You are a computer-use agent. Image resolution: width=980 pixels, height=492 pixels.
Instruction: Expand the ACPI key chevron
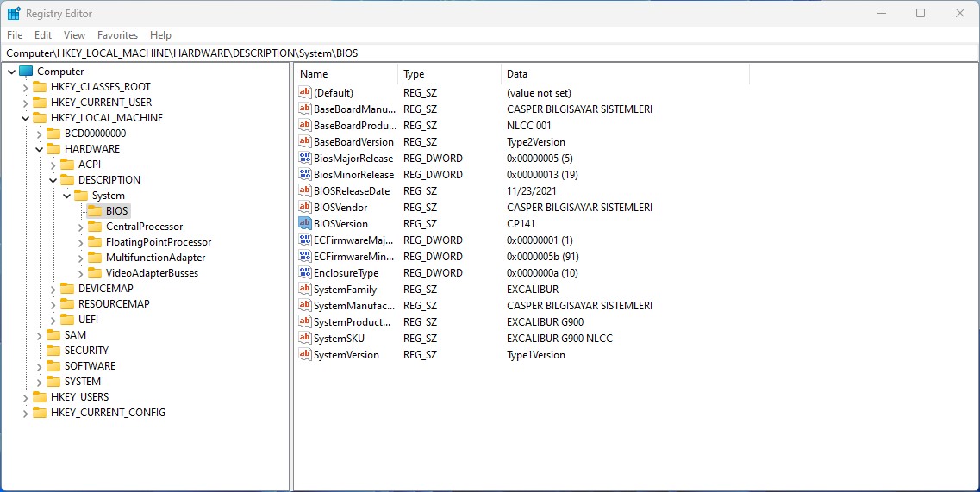click(x=53, y=165)
